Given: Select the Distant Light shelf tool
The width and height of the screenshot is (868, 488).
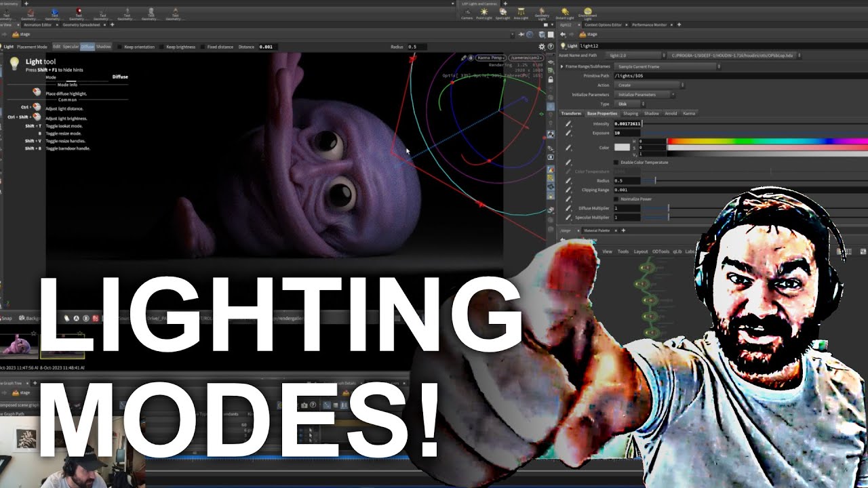Looking at the screenshot, I should coord(565,13).
